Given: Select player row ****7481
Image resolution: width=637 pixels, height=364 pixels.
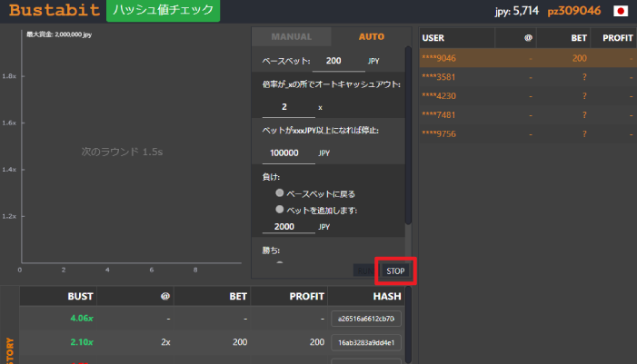Looking at the screenshot, I should click(528, 115).
